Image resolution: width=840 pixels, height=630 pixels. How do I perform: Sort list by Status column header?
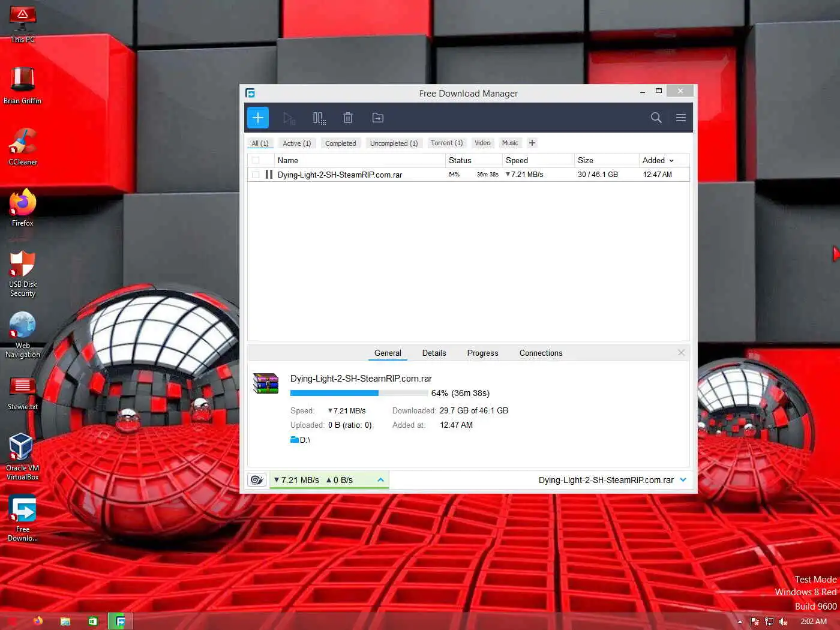click(473, 160)
